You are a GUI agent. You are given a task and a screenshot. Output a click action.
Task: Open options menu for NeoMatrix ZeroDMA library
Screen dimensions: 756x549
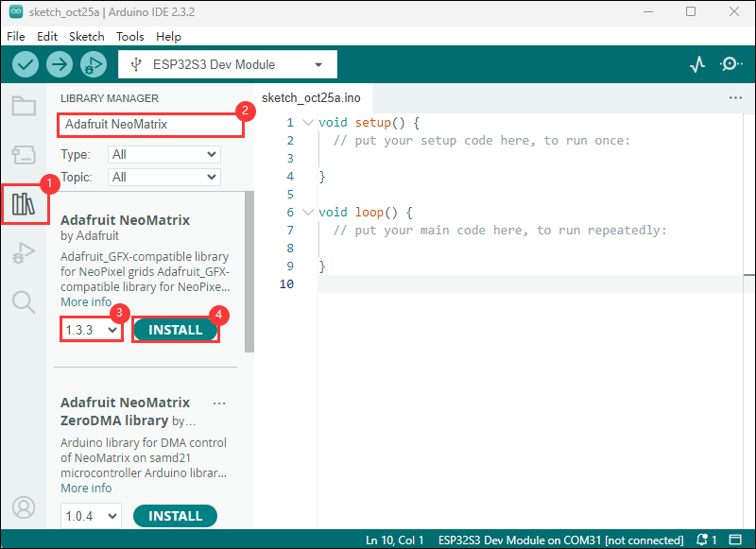219,403
